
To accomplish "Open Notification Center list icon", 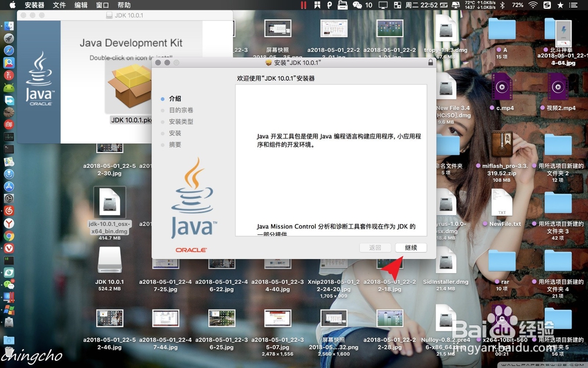I will pyautogui.click(x=573, y=5).
